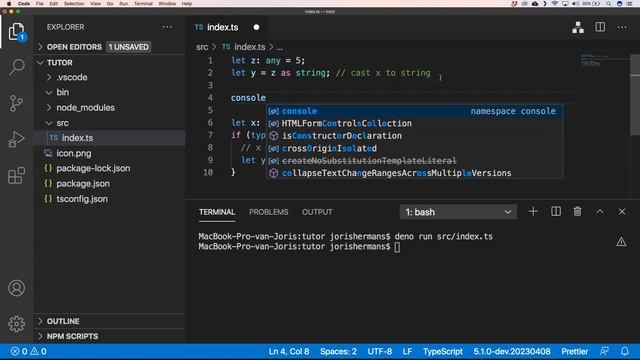Split the terminal panel
The width and height of the screenshot is (640, 360).
556,211
